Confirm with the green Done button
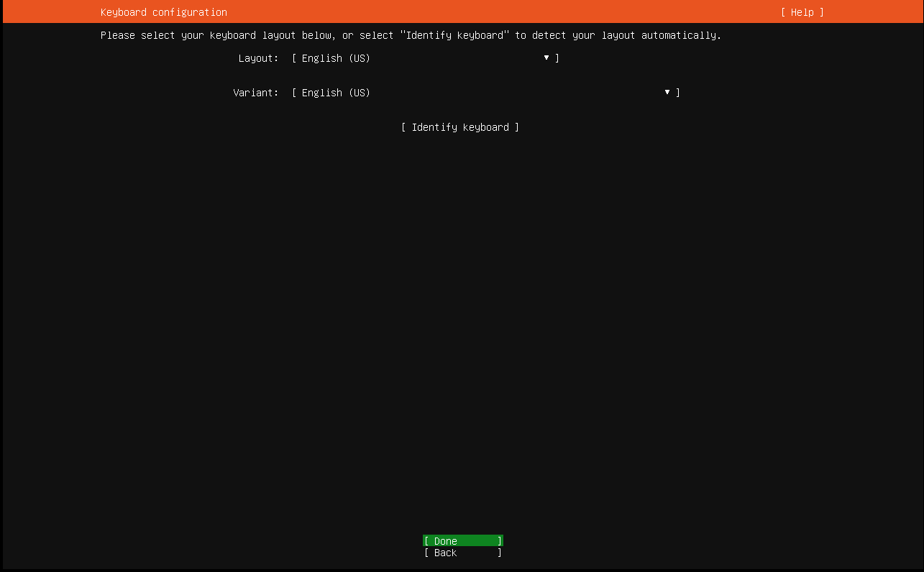The image size is (924, 572). pos(462,541)
